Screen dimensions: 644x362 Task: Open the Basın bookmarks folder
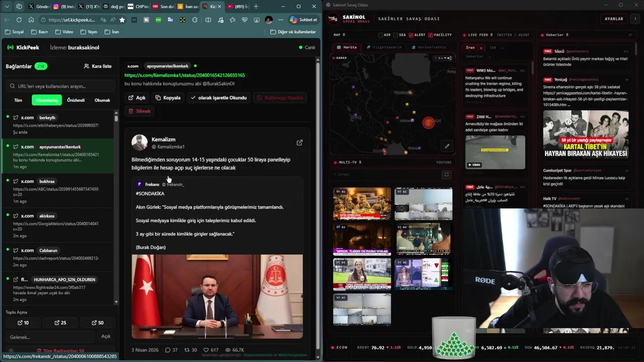click(39, 32)
